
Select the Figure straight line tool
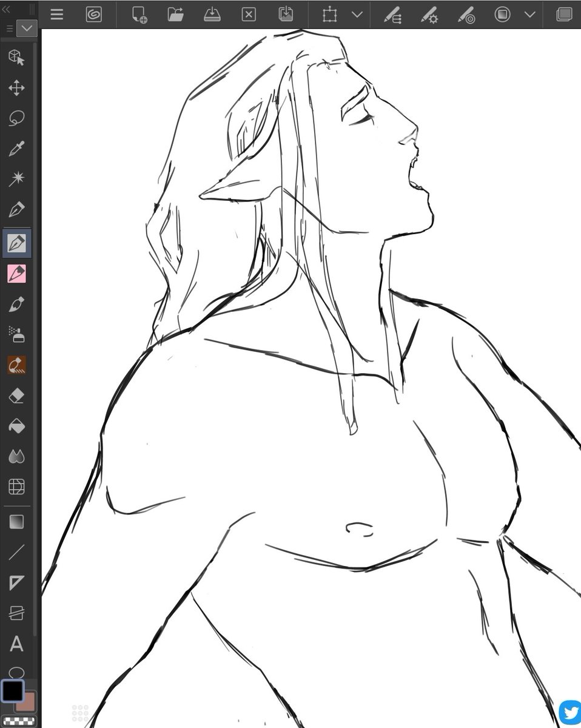[16, 553]
